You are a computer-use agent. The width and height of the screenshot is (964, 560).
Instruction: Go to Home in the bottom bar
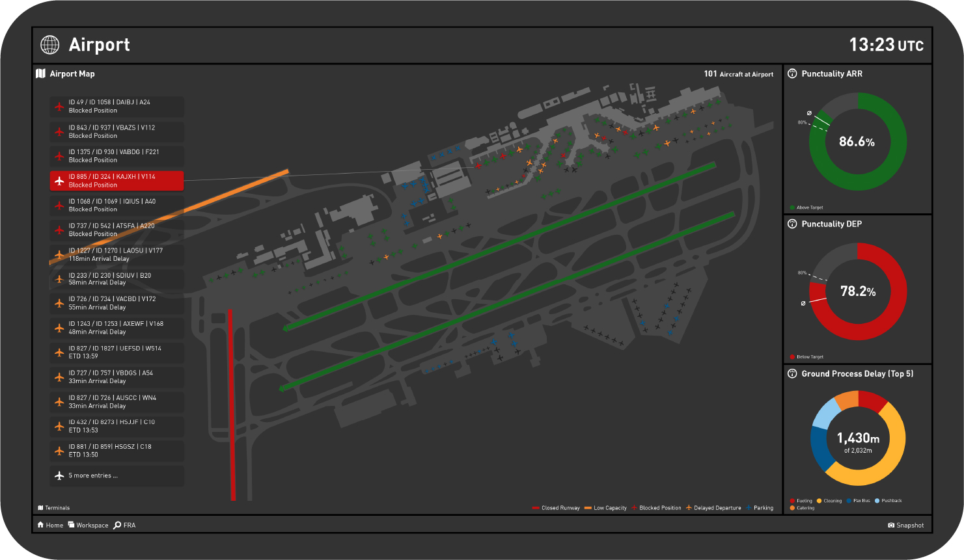(50, 526)
